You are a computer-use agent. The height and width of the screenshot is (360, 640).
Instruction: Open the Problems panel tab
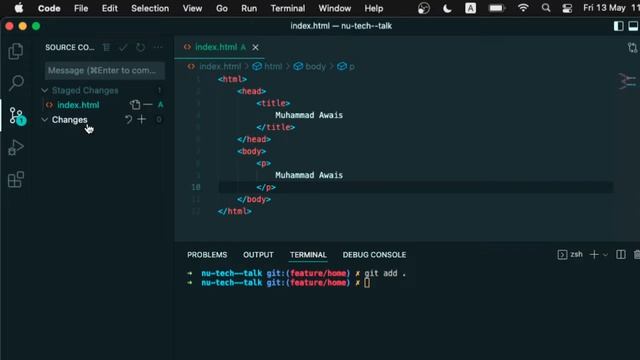click(207, 255)
